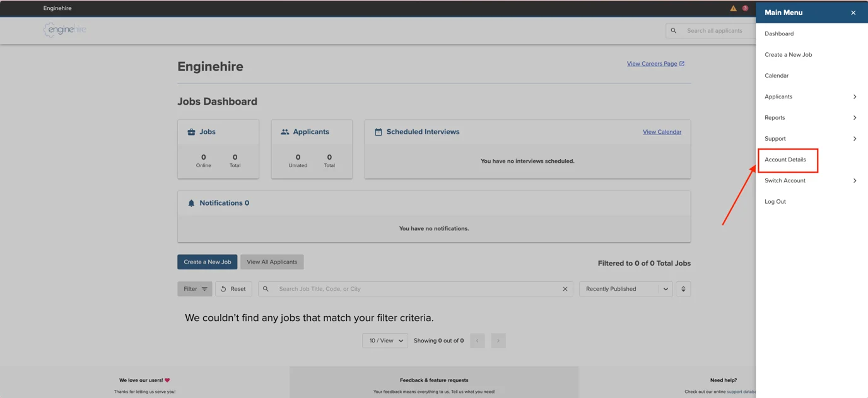
Task: Focus the Search Job Title, Code, or City field
Action: point(416,289)
